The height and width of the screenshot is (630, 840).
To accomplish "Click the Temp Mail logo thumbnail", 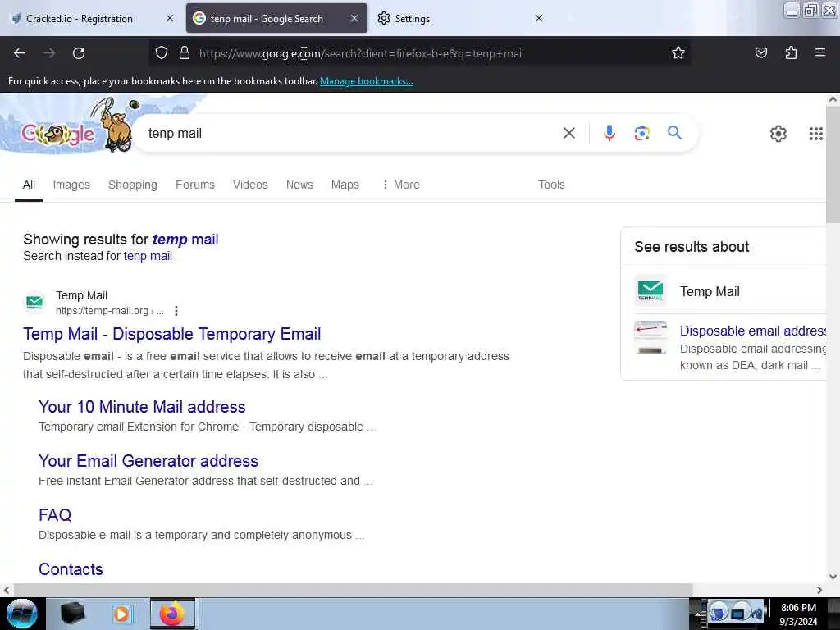I will [651, 291].
